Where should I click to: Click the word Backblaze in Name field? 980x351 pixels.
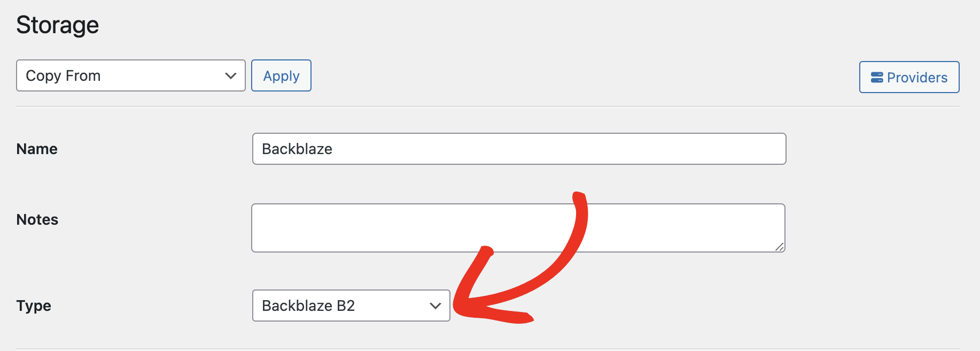297,149
